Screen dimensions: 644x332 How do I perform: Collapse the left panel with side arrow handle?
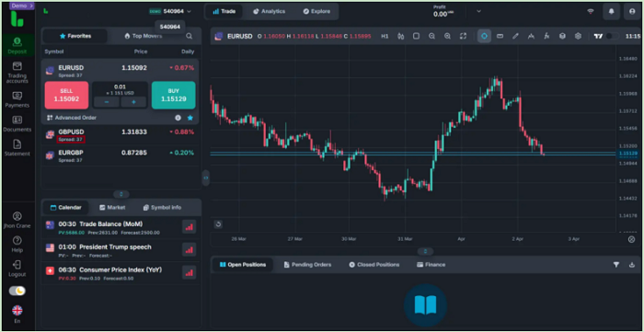point(206,177)
